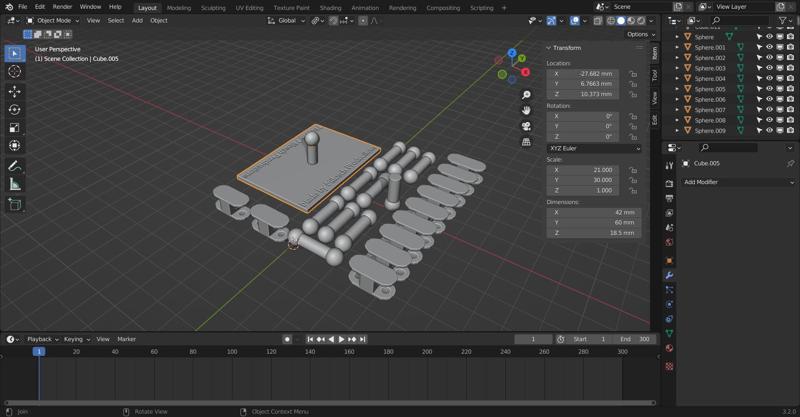This screenshot has width=800, height=417.
Task: Open the Render menu
Action: tap(62, 7)
